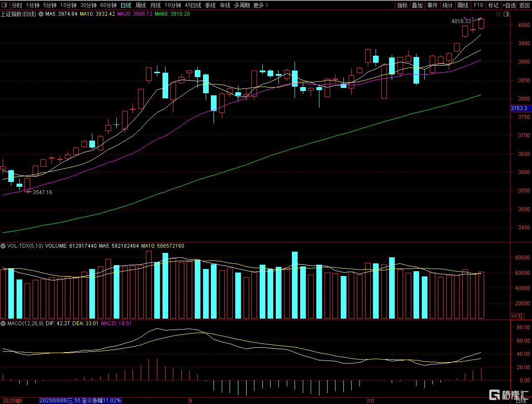
Task: Toggle the right side panel icon
Action: click(506, 14)
